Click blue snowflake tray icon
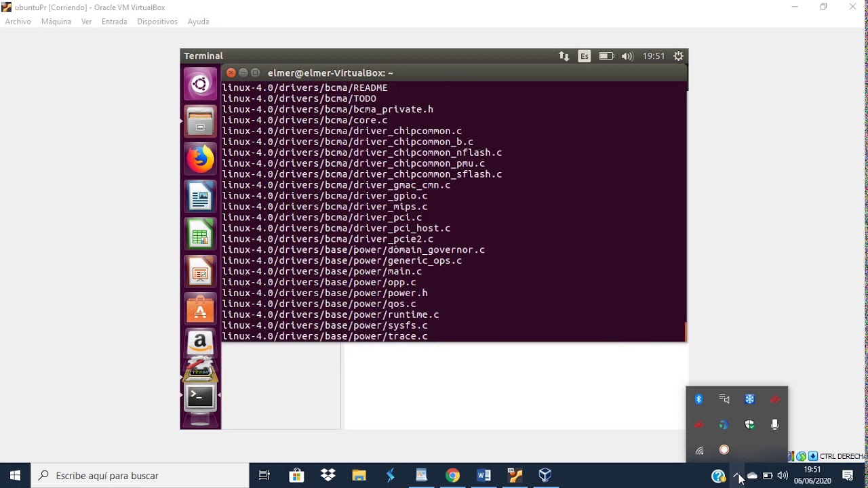The image size is (868, 488). click(x=749, y=399)
